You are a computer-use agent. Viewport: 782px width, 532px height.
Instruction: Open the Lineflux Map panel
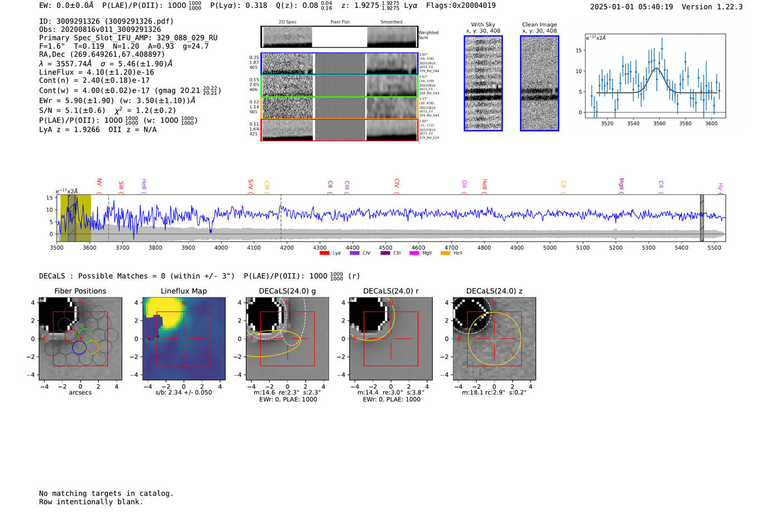point(184,339)
